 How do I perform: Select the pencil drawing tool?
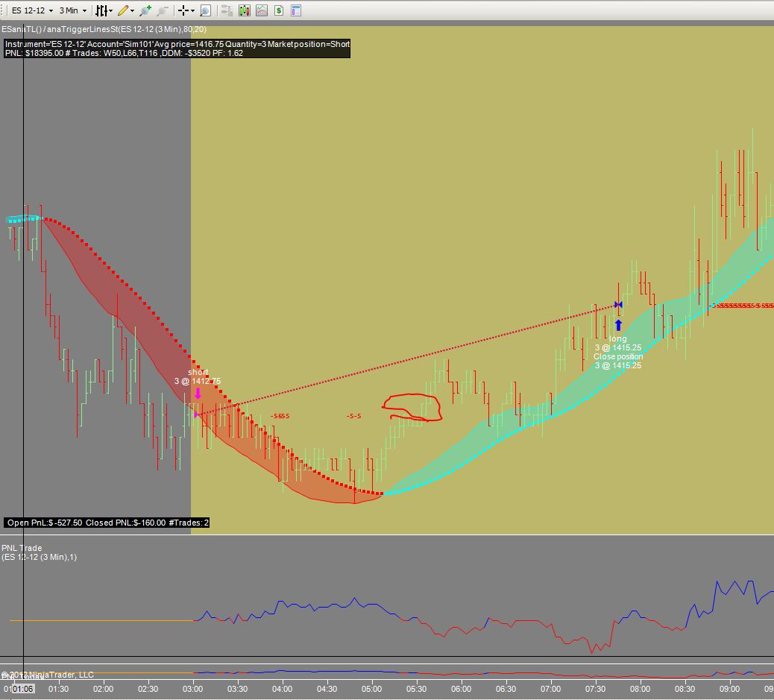pyautogui.click(x=123, y=10)
